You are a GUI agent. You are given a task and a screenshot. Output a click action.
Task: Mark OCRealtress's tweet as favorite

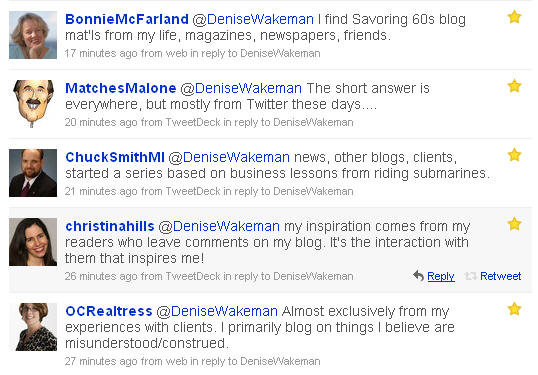[514, 309]
